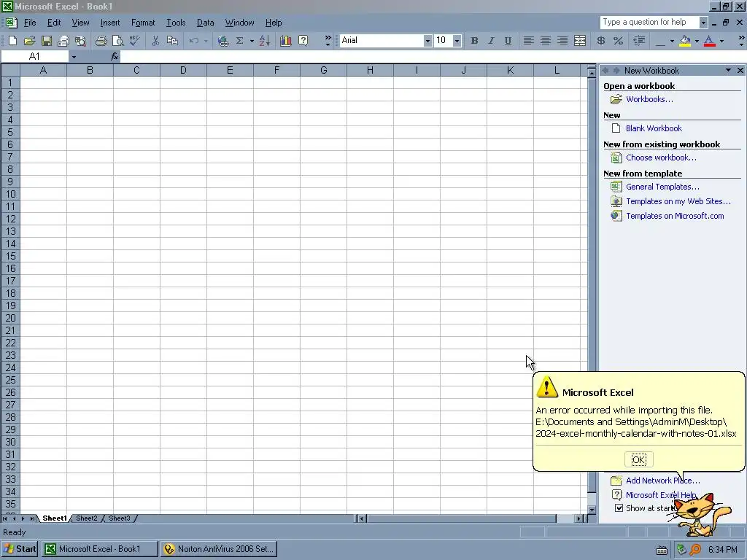
Task: Click in the Type a question for help box
Action: (x=649, y=23)
